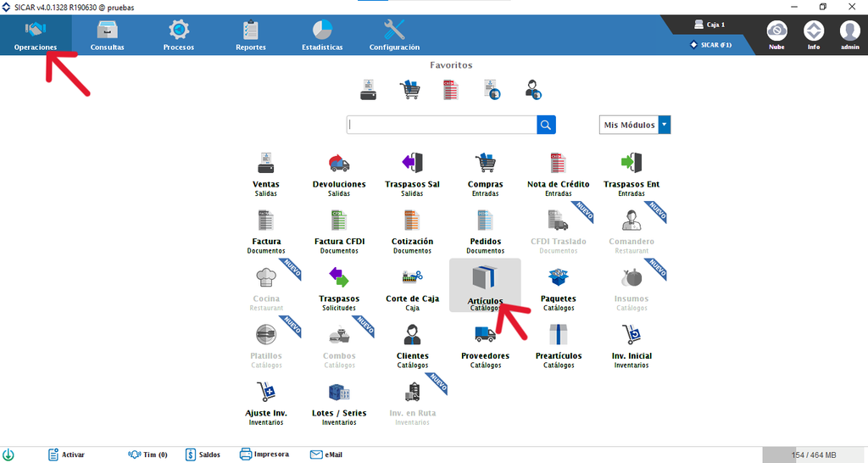Open the Pedidos module
868x463 pixels.
(486, 231)
